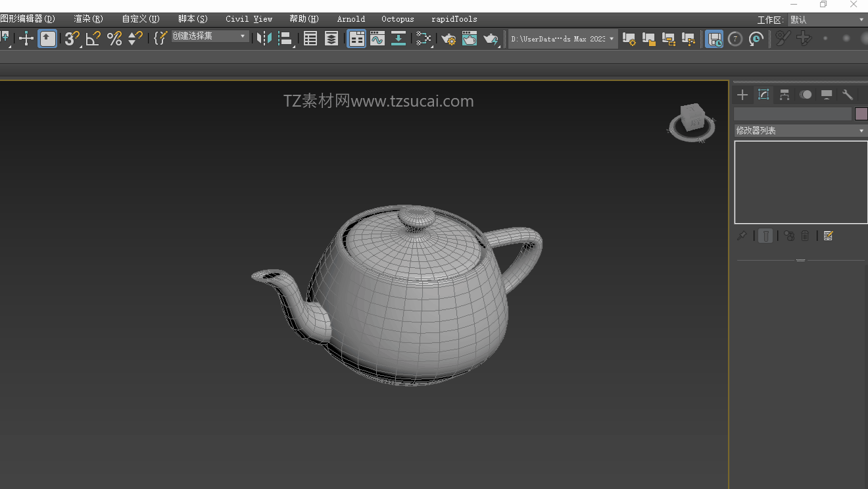Open the Scene Explorer toggle icon

pyautogui.click(x=310, y=39)
